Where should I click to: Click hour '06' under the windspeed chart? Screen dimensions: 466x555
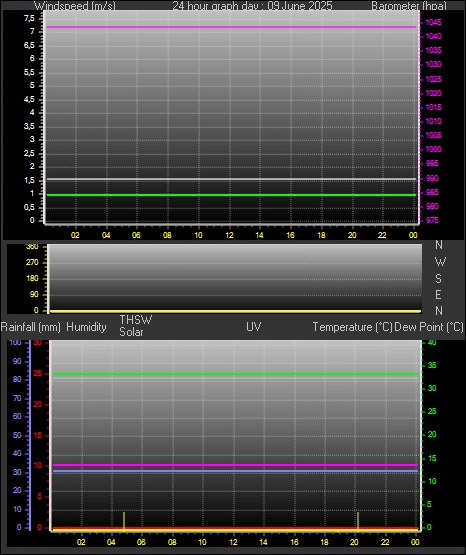click(x=136, y=235)
